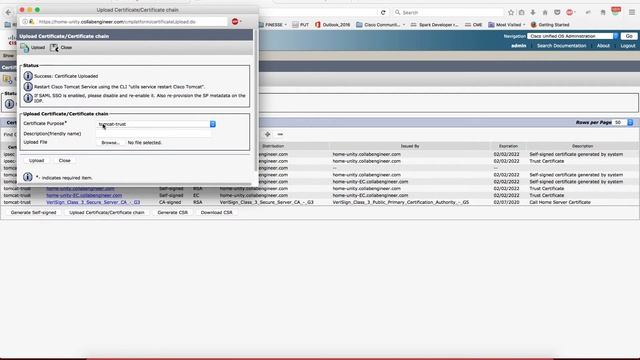
Task: Open the Navigation dropdown
Action: [x=573, y=36]
